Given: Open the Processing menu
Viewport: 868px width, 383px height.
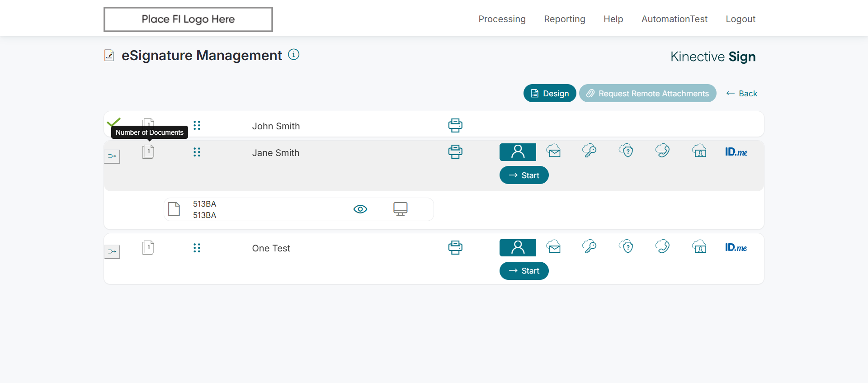Looking at the screenshot, I should 502,19.
